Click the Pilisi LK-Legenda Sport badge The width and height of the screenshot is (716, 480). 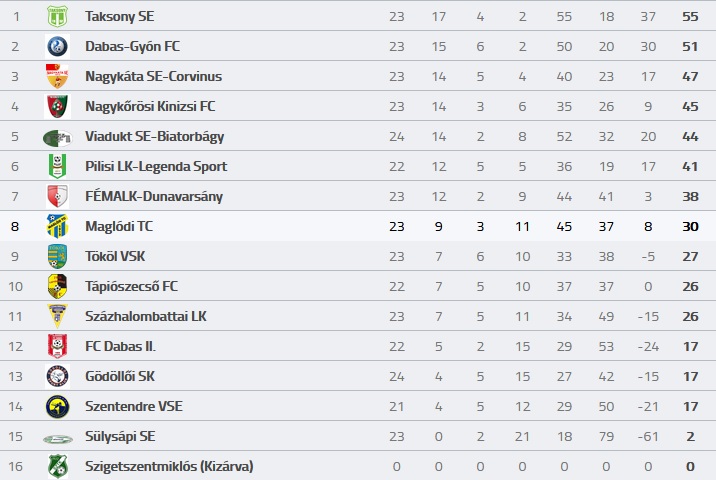[58, 166]
